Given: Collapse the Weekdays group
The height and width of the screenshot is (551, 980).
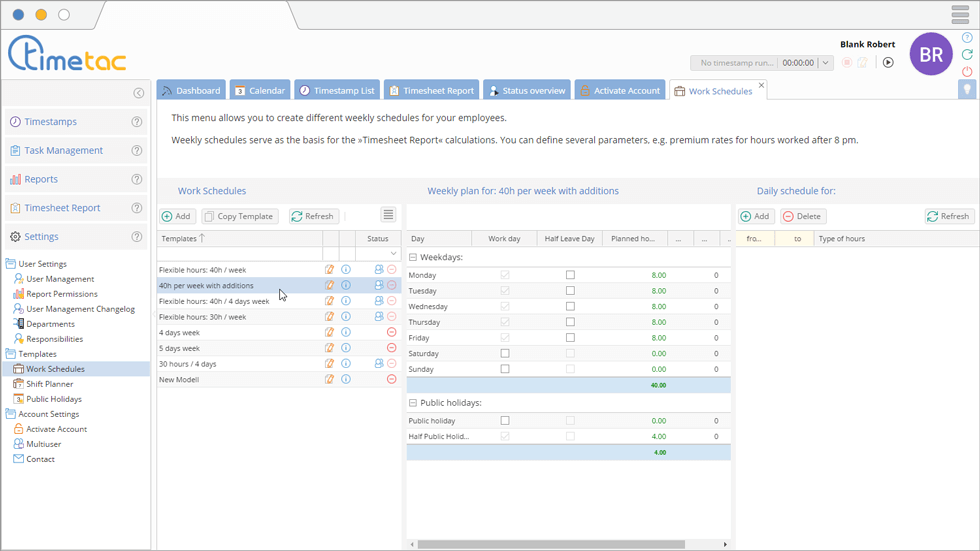Looking at the screenshot, I should click(x=413, y=257).
